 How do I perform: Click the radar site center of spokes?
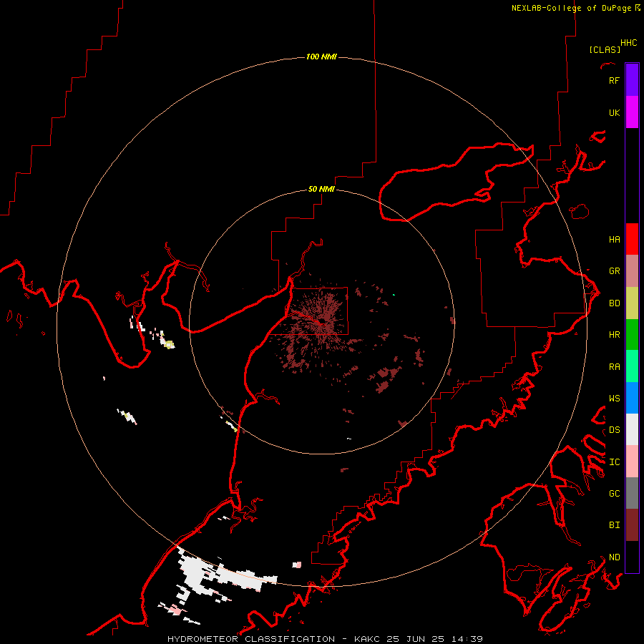321,323
